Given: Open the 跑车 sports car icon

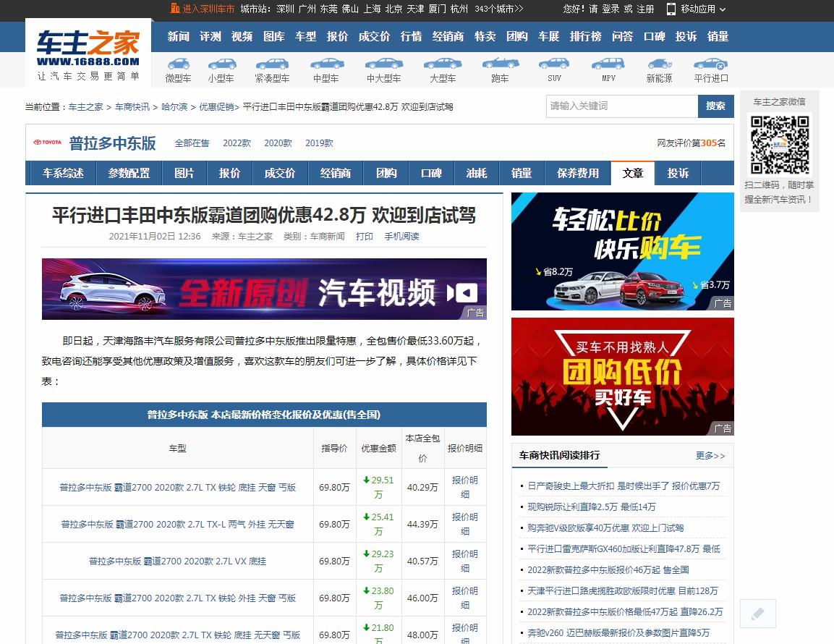Looking at the screenshot, I should coord(500,64).
